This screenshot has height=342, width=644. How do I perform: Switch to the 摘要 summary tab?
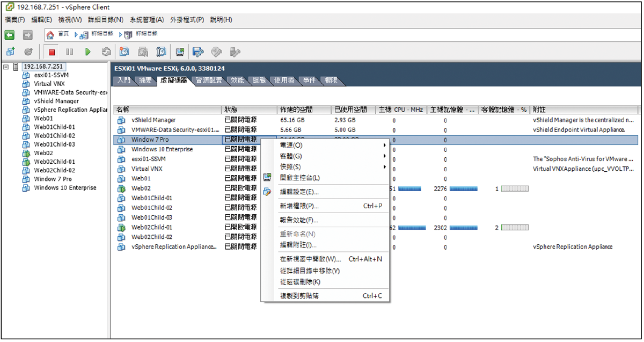point(145,81)
